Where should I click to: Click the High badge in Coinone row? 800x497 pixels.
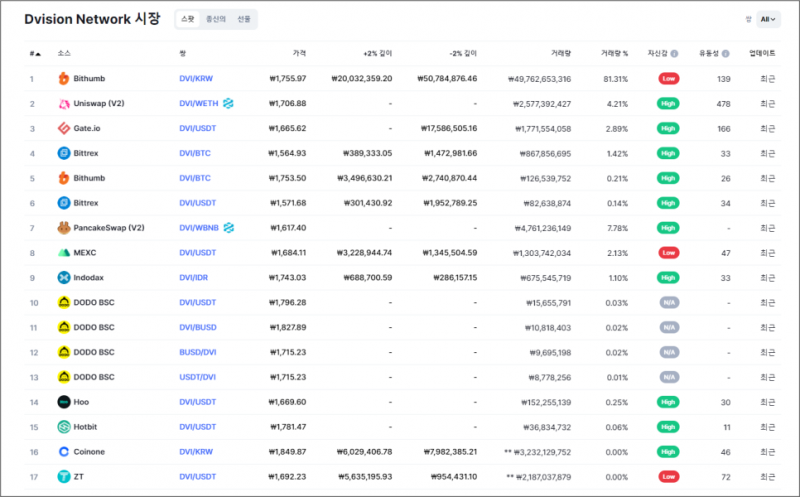pos(668,452)
